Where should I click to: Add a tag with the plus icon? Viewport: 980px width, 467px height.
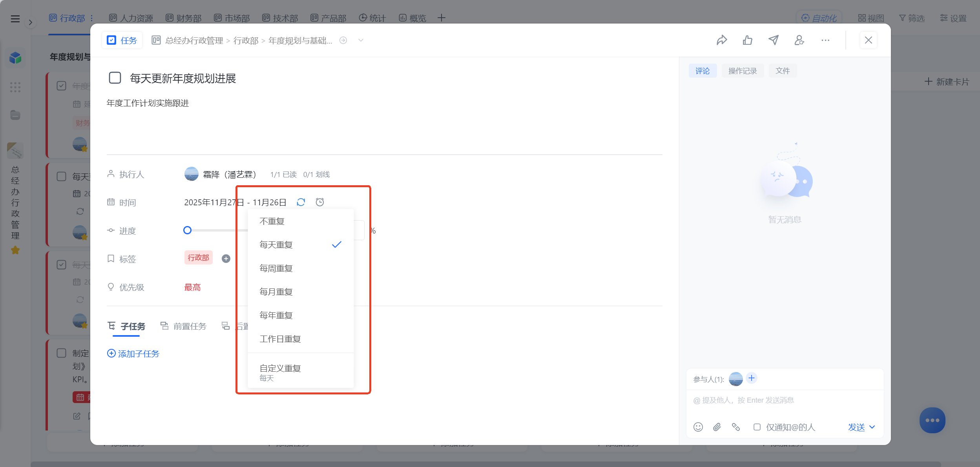tap(226, 259)
